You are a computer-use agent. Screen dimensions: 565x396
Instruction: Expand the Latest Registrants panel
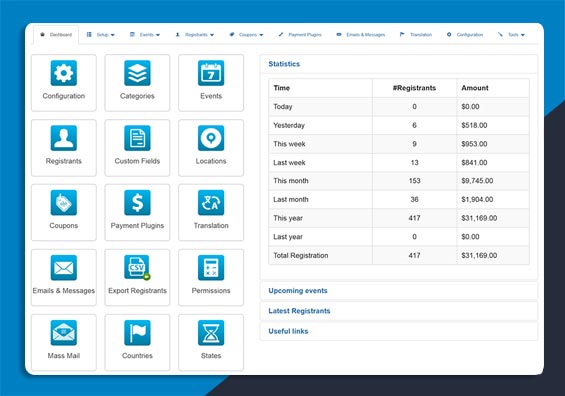click(299, 311)
